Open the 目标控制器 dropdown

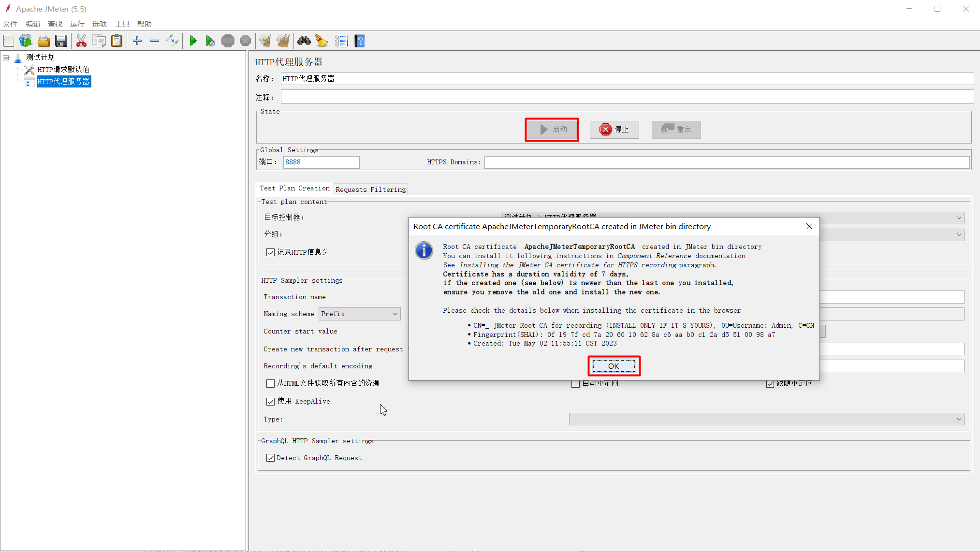(732, 218)
